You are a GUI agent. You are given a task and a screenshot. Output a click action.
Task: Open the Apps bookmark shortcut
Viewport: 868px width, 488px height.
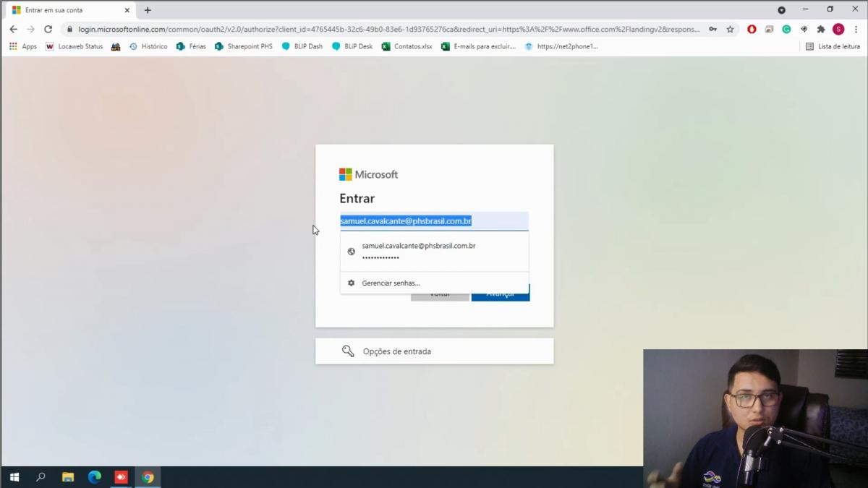pyautogui.click(x=23, y=46)
